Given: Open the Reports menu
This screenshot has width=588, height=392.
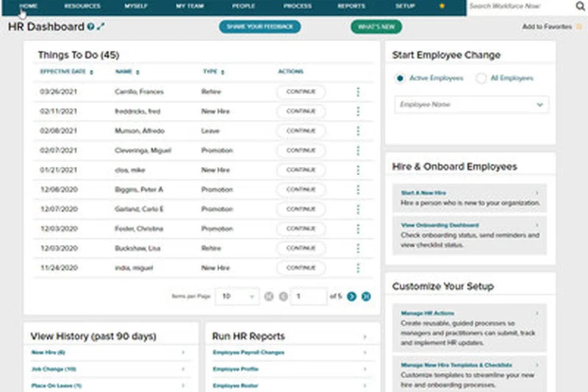Looking at the screenshot, I should (351, 6).
